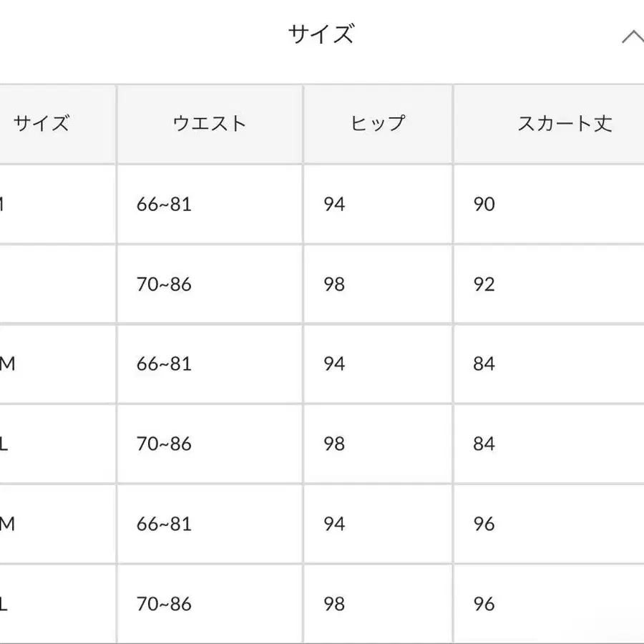This screenshot has height=644, width=644.
Task: Select skirt length 96 beside hip 98
Action: coord(484,605)
